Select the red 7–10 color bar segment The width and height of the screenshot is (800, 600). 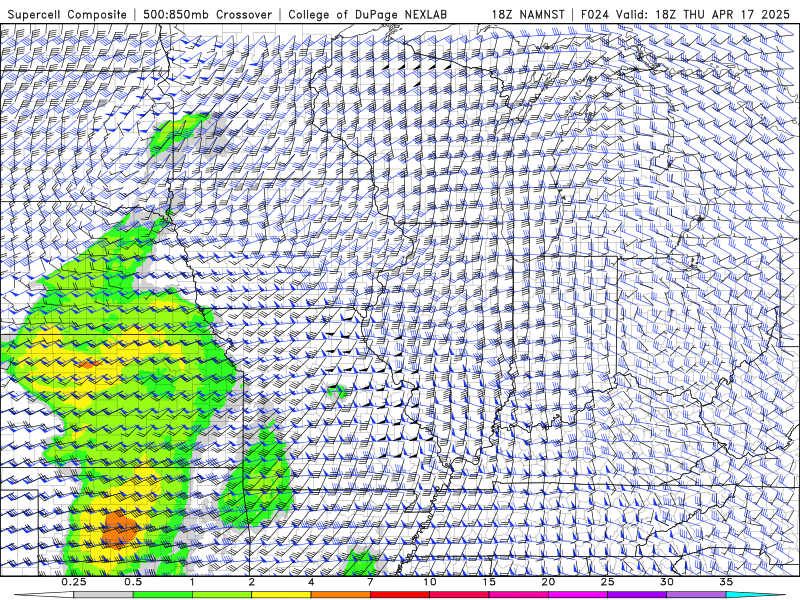pyautogui.click(x=400, y=595)
